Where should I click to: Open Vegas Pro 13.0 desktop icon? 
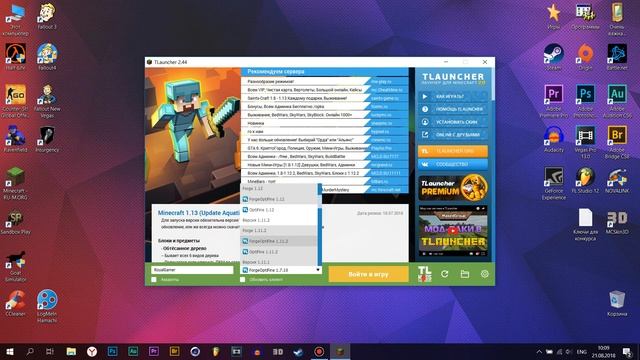[x=585, y=142]
